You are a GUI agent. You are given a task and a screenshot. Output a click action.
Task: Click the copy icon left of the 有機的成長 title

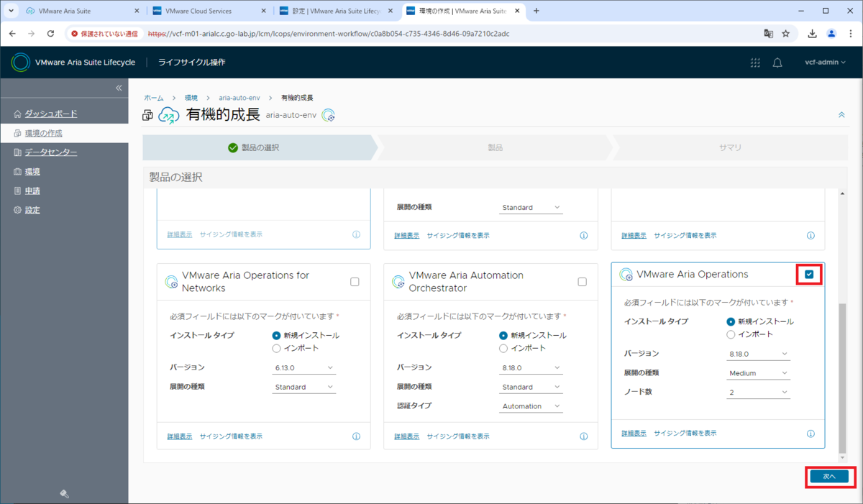147,116
